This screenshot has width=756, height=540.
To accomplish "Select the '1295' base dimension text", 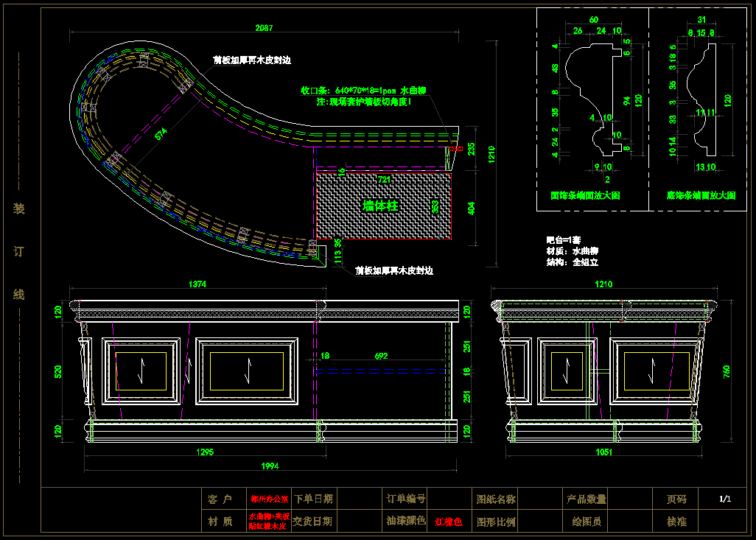I will coord(205,452).
